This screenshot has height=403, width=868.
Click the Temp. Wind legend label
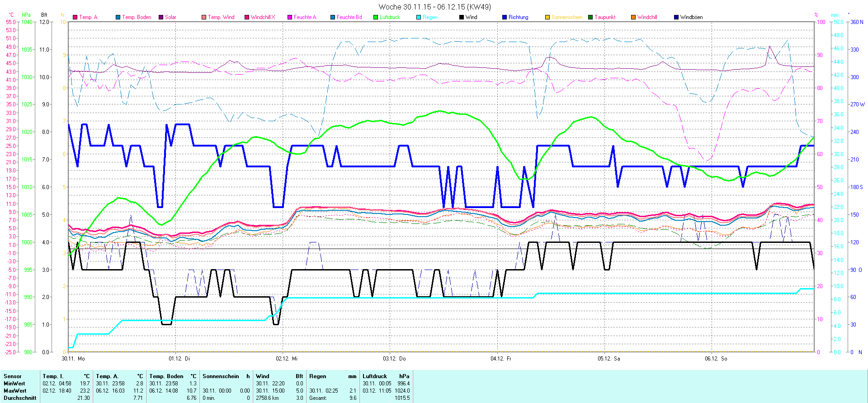pyautogui.click(x=221, y=17)
